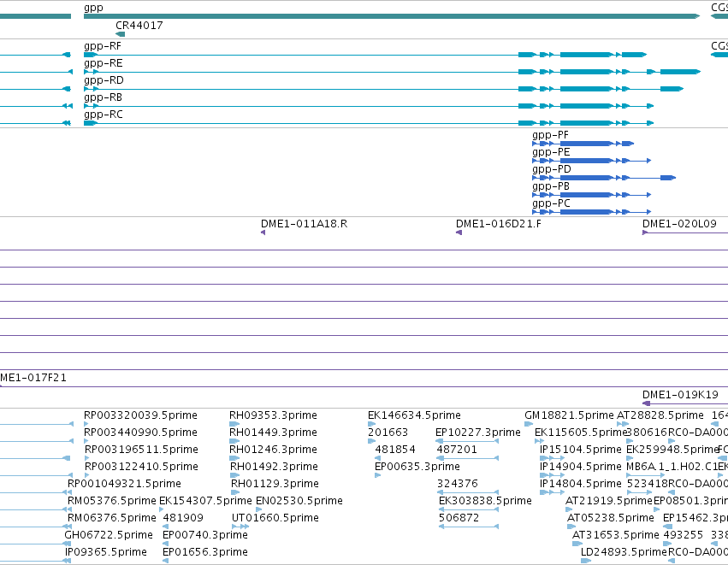728x565 pixels.
Task: Select EST LD24893.5prime
Action: pyautogui.click(x=624, y=552)
